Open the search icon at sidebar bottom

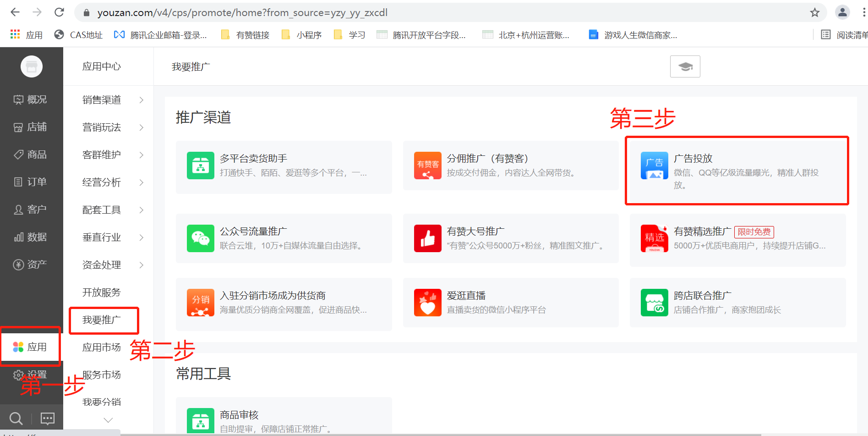16,418
